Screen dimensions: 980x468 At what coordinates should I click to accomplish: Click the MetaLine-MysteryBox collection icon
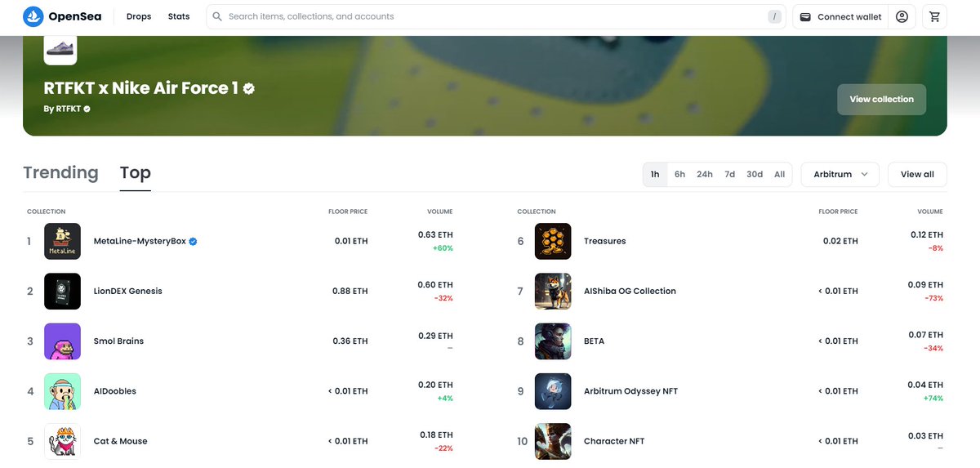tap(62, 241)
